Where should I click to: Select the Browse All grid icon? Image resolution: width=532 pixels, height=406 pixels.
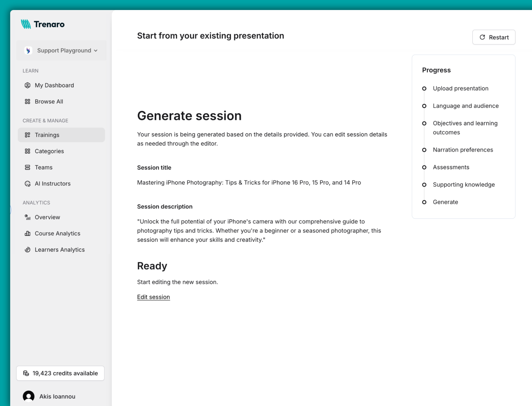pyautogui.click(x=27, y=101)
